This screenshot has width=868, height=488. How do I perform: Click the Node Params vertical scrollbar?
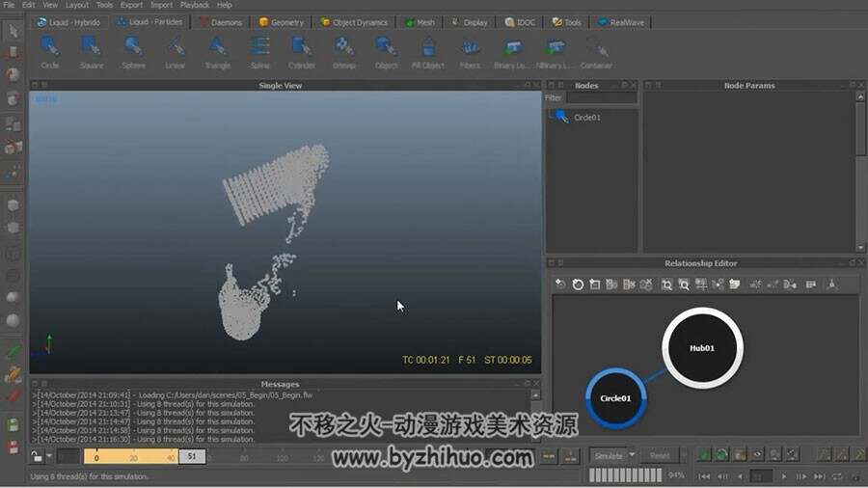[x=860, y=172]
